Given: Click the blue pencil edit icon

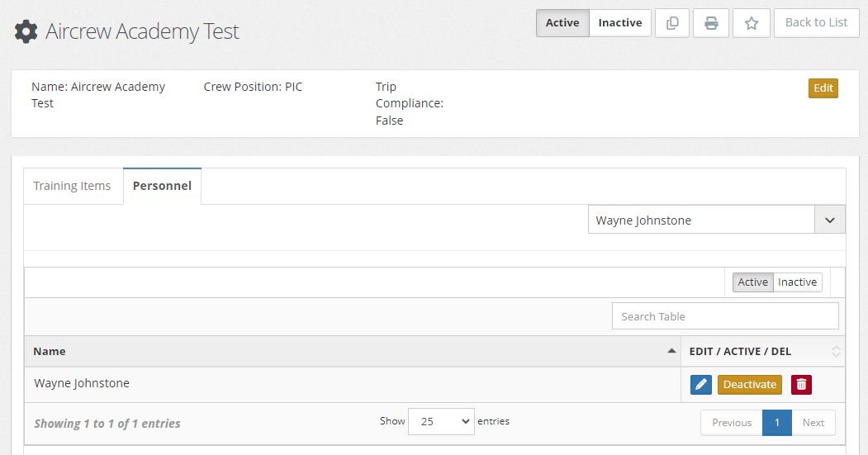Looking at the screenshot, I should (x=701, y=385).
